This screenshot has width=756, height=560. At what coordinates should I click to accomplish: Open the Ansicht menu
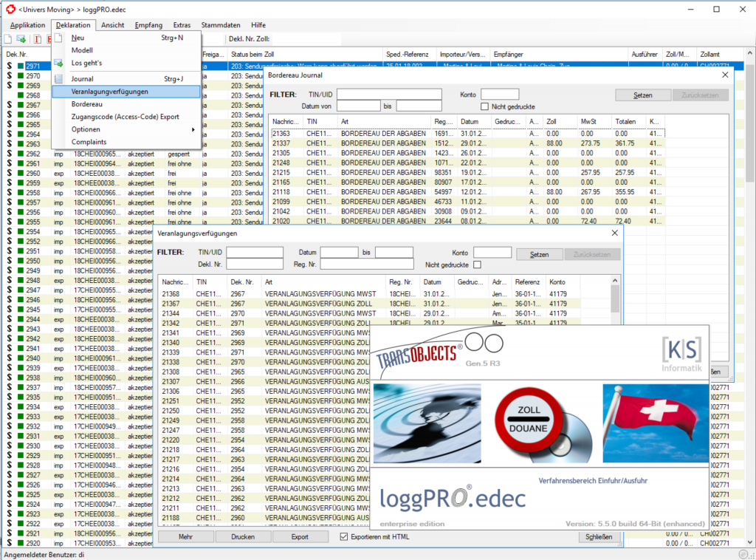112,25
